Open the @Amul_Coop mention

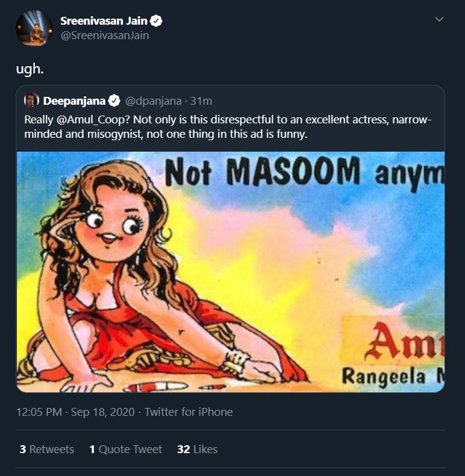click(93, 120)
